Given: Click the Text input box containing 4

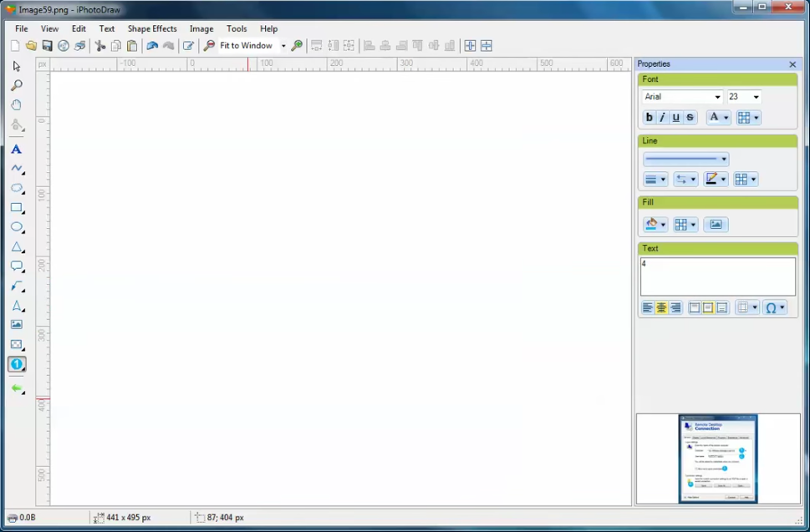Looking at the screenshot, I should (717, 276).
